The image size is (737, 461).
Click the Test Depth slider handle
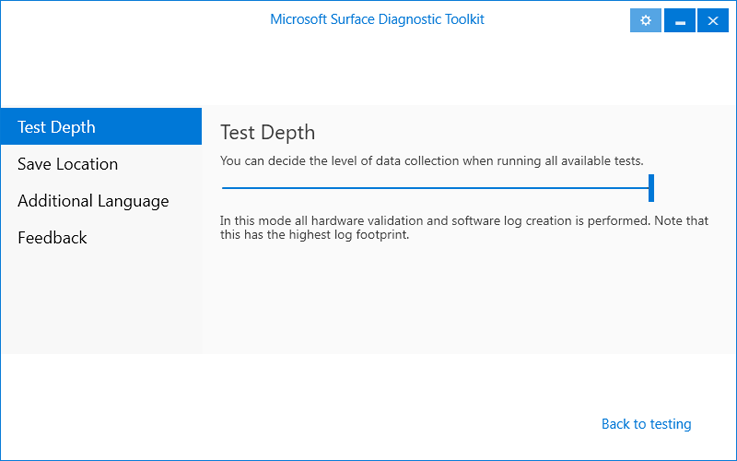pos(651,187)
